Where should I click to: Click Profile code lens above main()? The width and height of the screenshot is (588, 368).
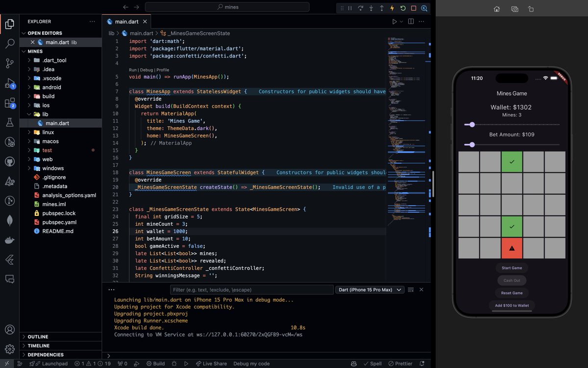tap(163, 70)
